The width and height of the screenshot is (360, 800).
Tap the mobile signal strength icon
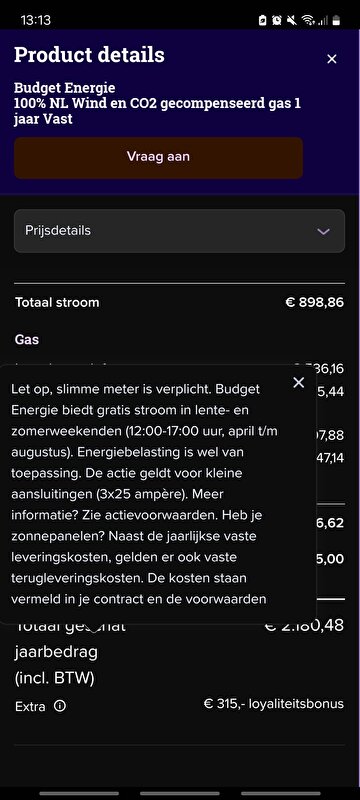(x=322, y=20)
